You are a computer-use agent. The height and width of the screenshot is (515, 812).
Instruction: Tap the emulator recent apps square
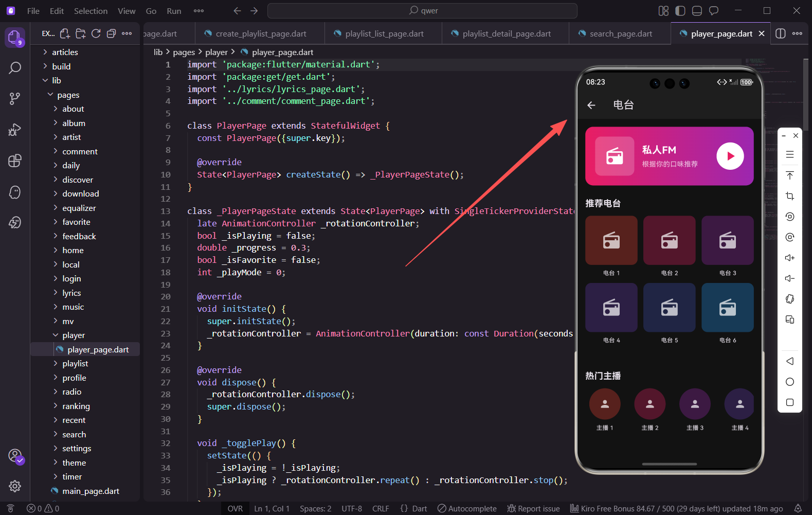790,402
